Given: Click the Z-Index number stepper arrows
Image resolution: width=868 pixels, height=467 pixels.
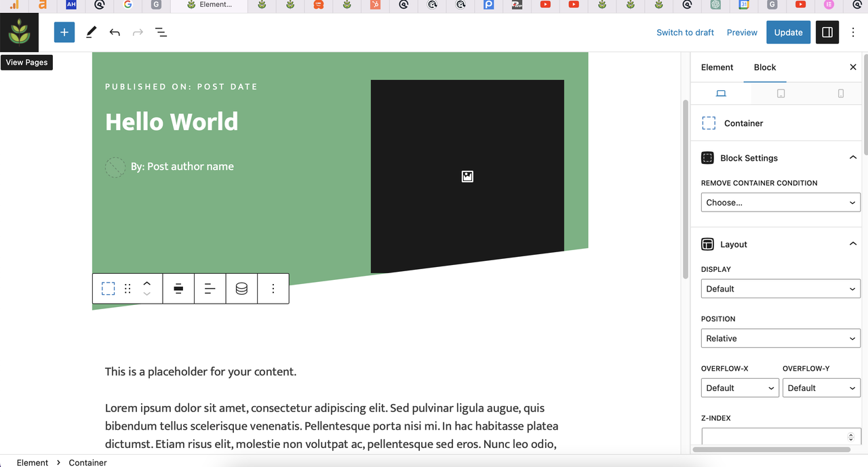Looking at the screenshot, I should (x=851, y=437).
